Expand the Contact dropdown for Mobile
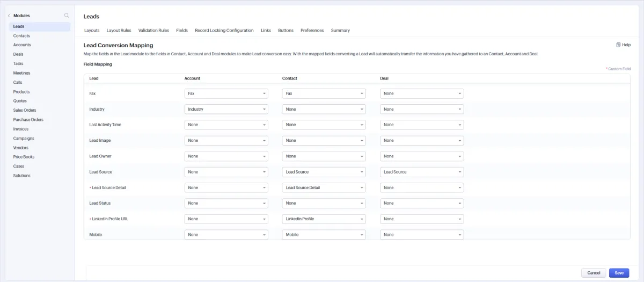Screen dimensions: 644x282 pos(324,235)
